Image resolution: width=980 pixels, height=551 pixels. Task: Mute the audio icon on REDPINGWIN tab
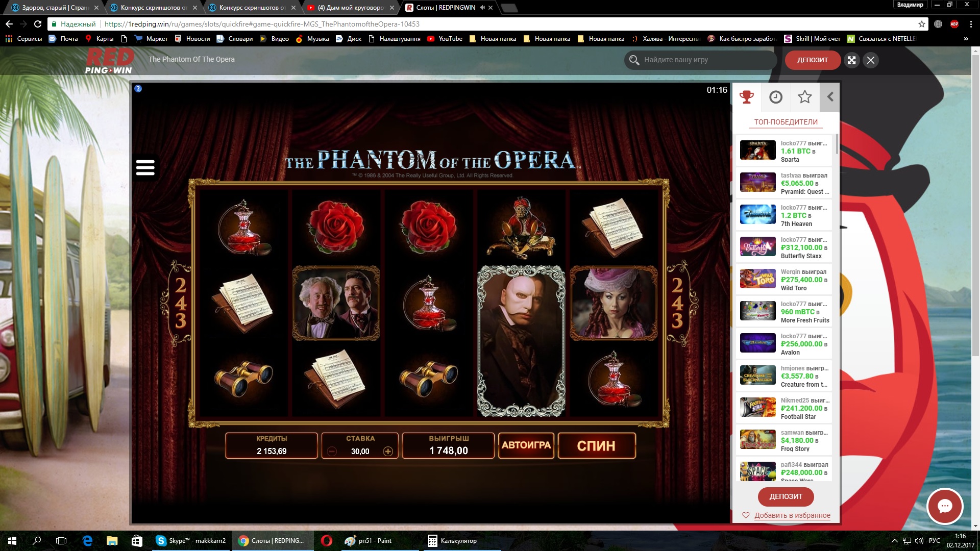click(482, 8)
